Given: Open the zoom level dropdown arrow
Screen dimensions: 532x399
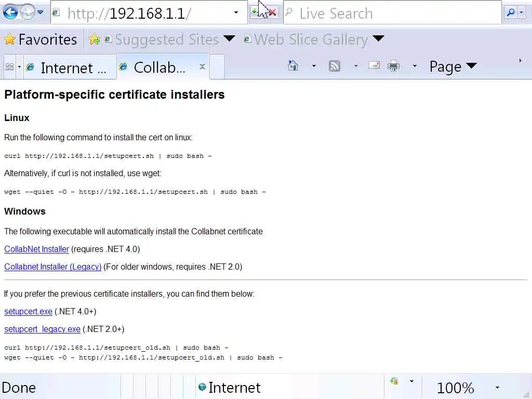Looking at the screenshot, I should click(x=497, y=388).
